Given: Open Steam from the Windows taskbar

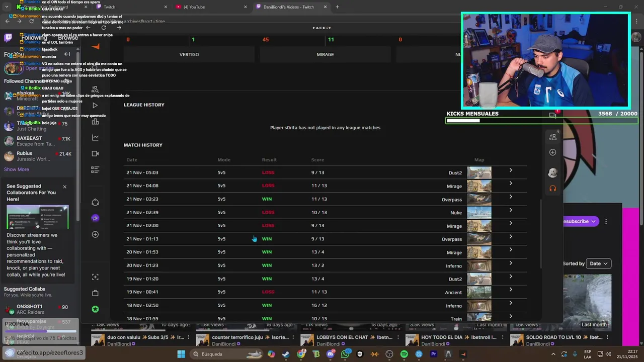Looking at the screenshot, I should [x=286, y=354].
